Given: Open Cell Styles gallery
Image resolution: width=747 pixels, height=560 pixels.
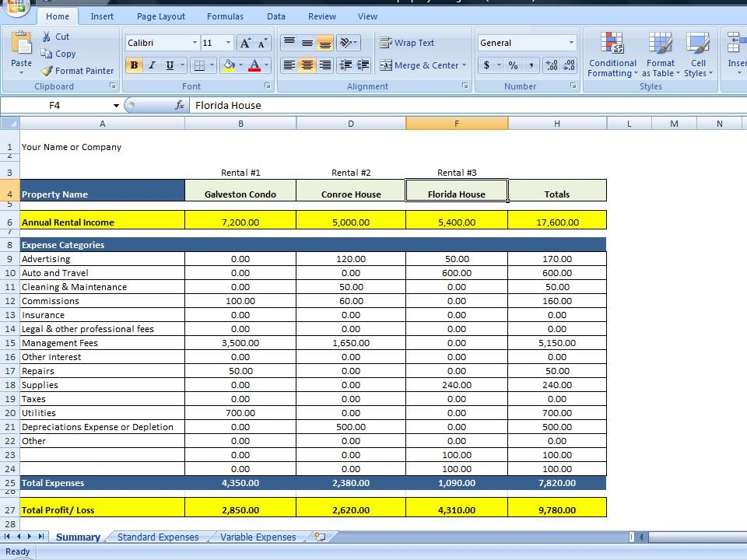Looking at the screenshot, I should tap(698, 53).
